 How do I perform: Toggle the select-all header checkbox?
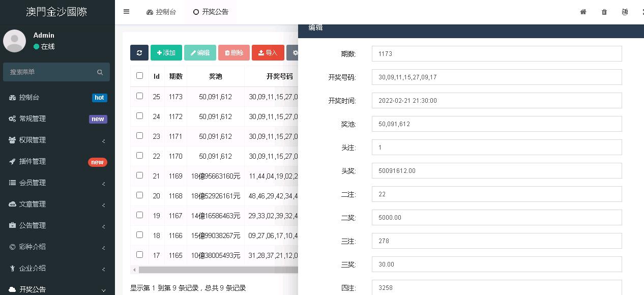139,76
